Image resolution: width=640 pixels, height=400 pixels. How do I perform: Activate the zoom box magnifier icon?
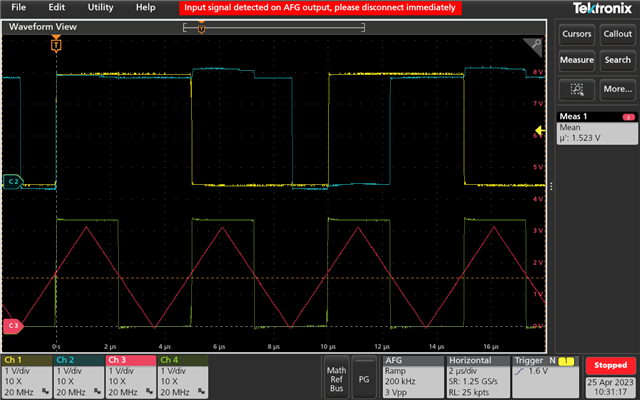(x=577, y=89)
